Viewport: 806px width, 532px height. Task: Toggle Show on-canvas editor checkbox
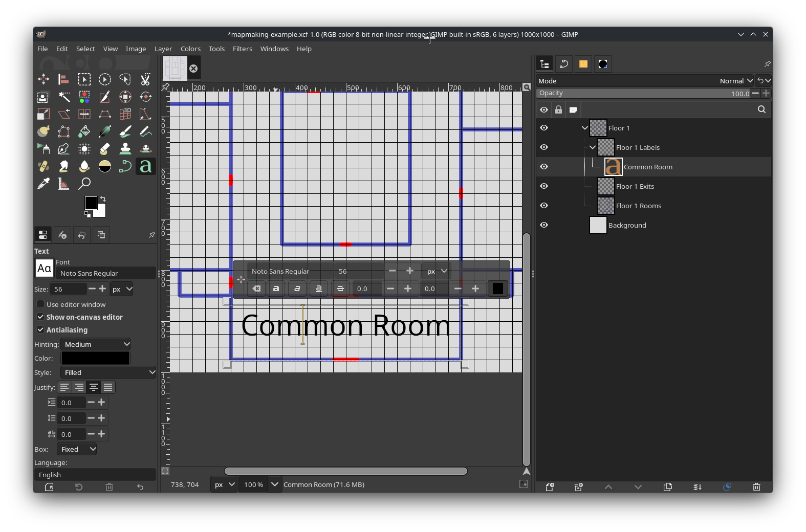click(x=40, y=317)
